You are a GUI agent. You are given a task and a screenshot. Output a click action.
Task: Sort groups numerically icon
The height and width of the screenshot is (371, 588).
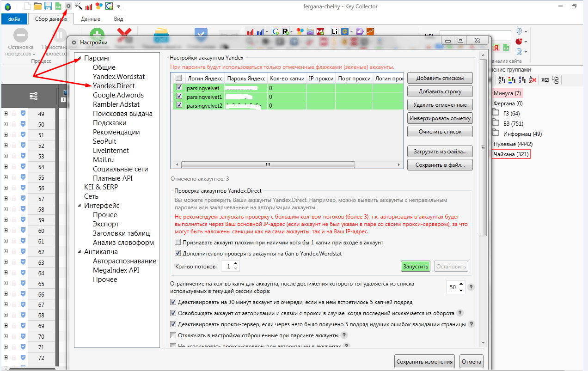(x=521, y=80)
